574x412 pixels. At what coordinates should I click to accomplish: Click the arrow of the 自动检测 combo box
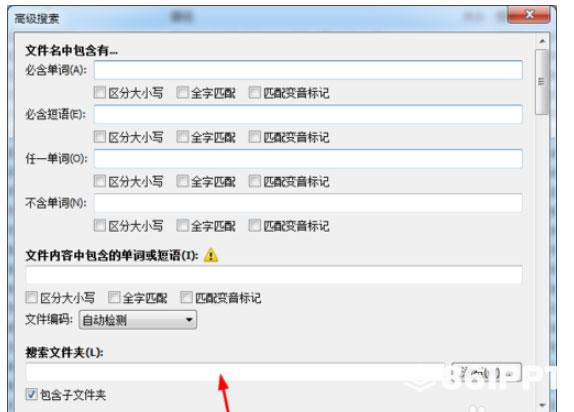click(189, 320)
